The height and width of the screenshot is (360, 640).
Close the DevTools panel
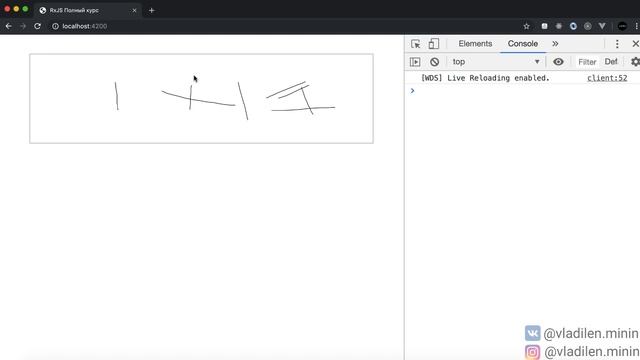coord(635,44)
